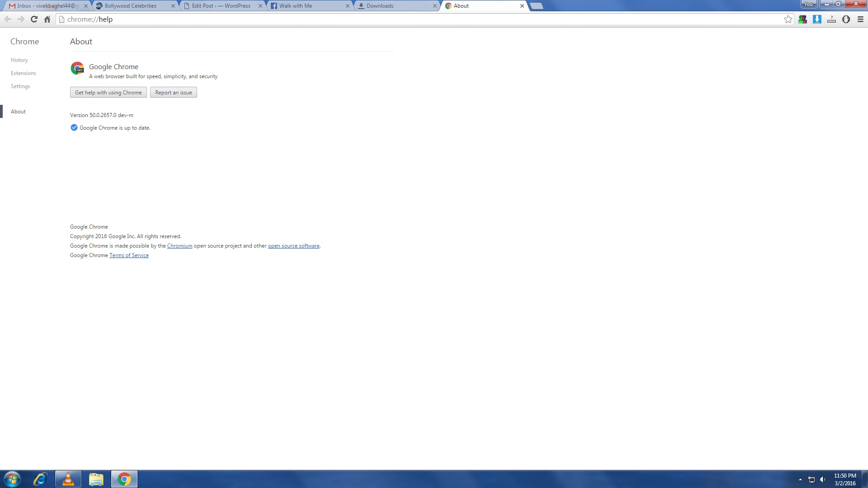Click 'Get help with using Chrome' button

click(x=108, y=93)
